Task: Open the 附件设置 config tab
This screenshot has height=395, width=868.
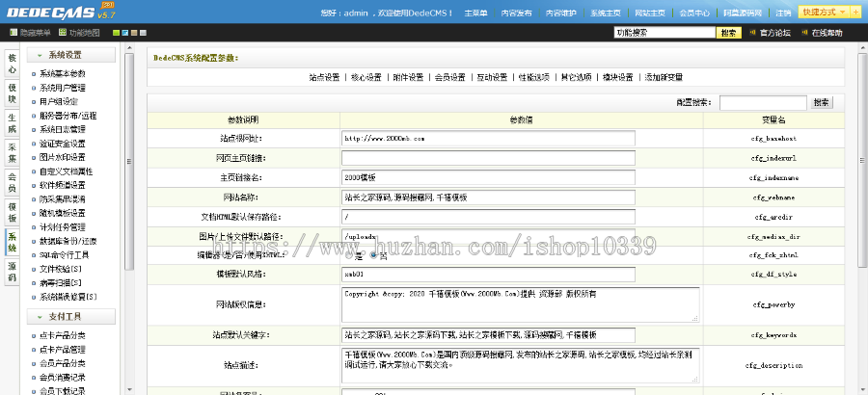Action: pyautogui.click(x=409, y=77)
